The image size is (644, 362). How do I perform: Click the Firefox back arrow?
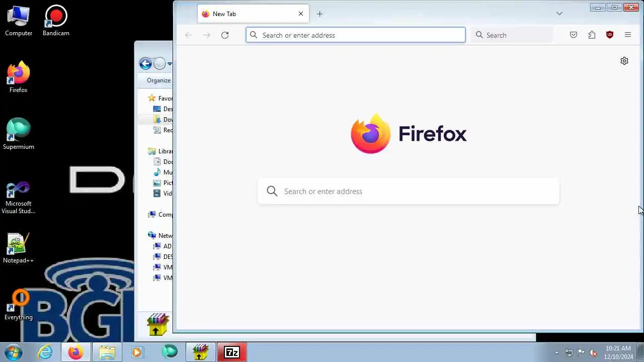click(x=189, y=35)
